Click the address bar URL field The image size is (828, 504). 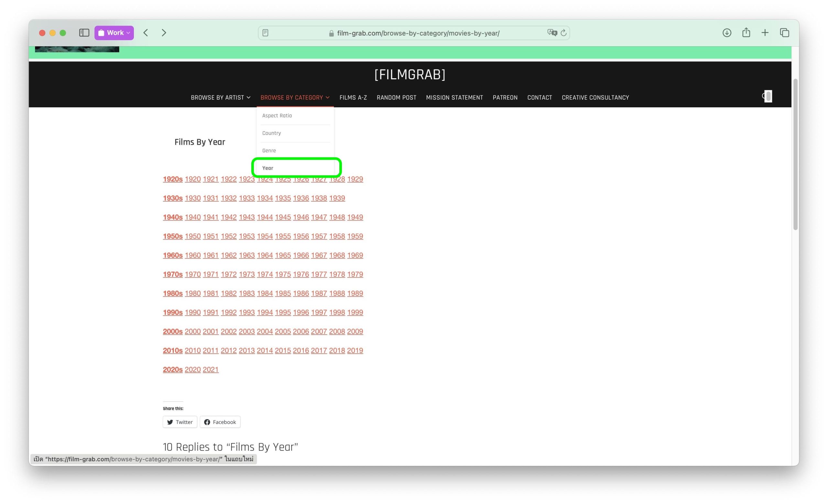click(x=418, y=33)
